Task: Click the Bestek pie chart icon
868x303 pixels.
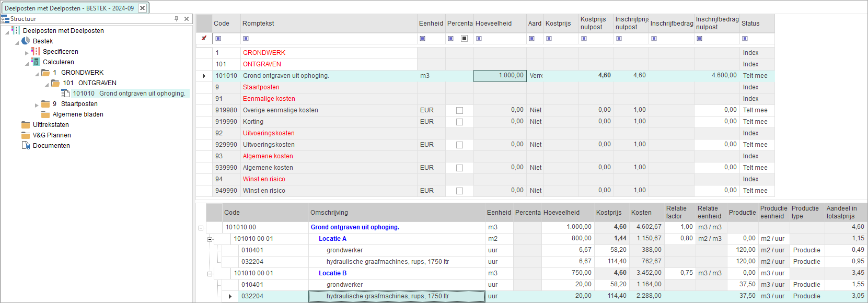Action: [x=26, y=41]
